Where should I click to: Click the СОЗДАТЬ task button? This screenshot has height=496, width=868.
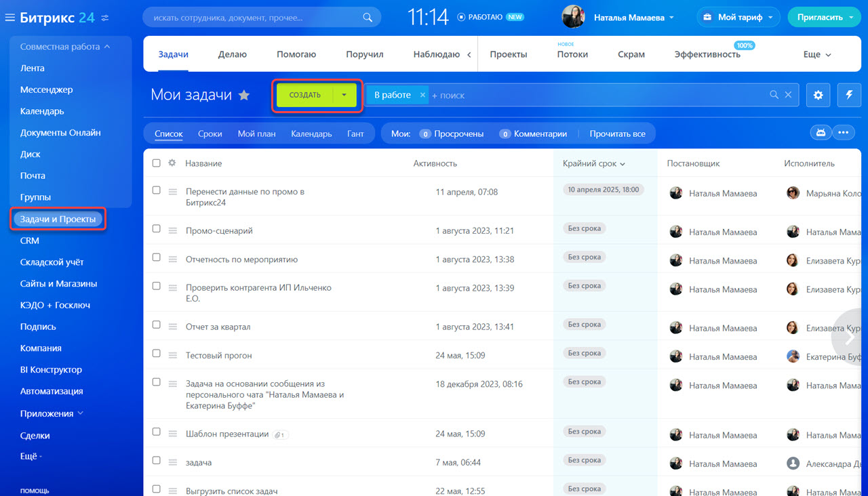(304, 96)
